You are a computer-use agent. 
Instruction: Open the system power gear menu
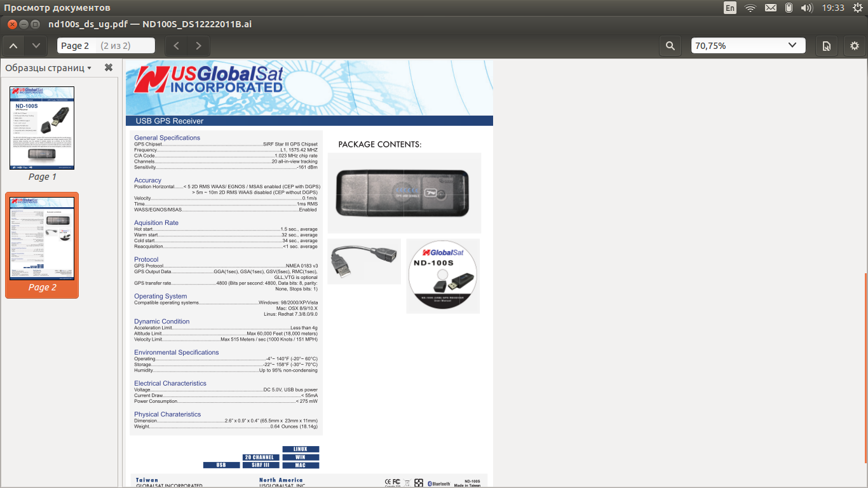point(858,8)
